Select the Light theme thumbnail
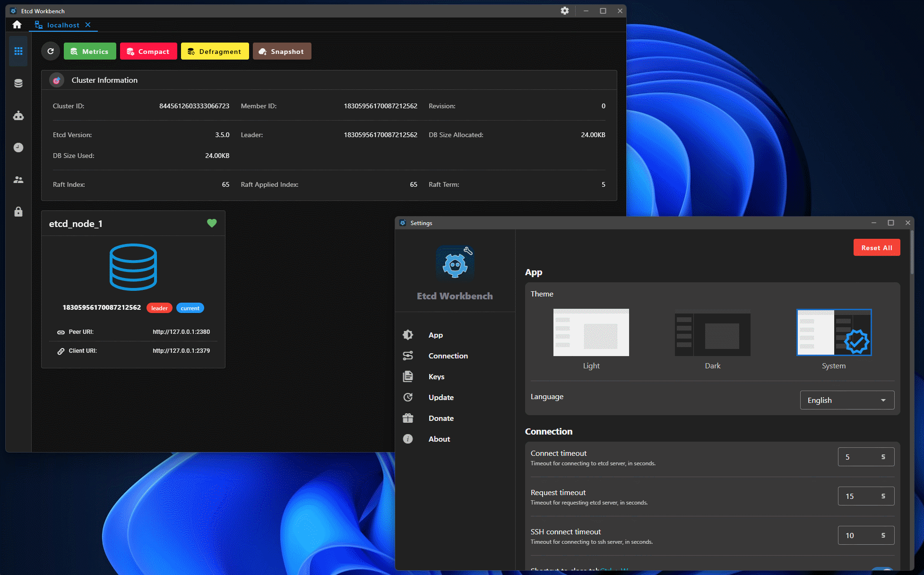This screenshot has width=924, height=575. tap(591, 332)
